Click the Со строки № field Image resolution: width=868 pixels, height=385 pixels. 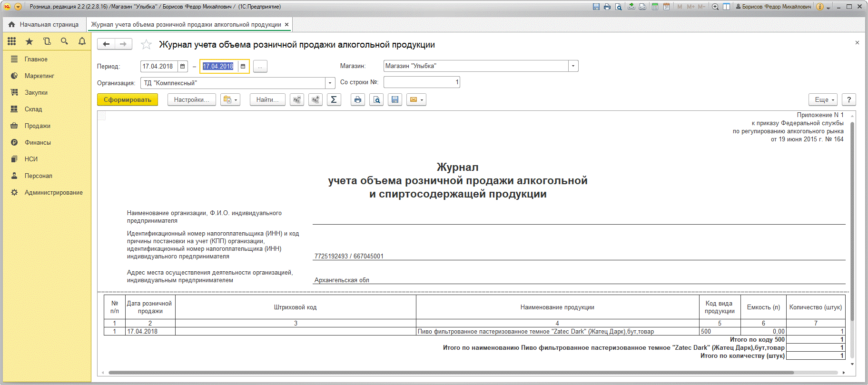click(422, 82)
